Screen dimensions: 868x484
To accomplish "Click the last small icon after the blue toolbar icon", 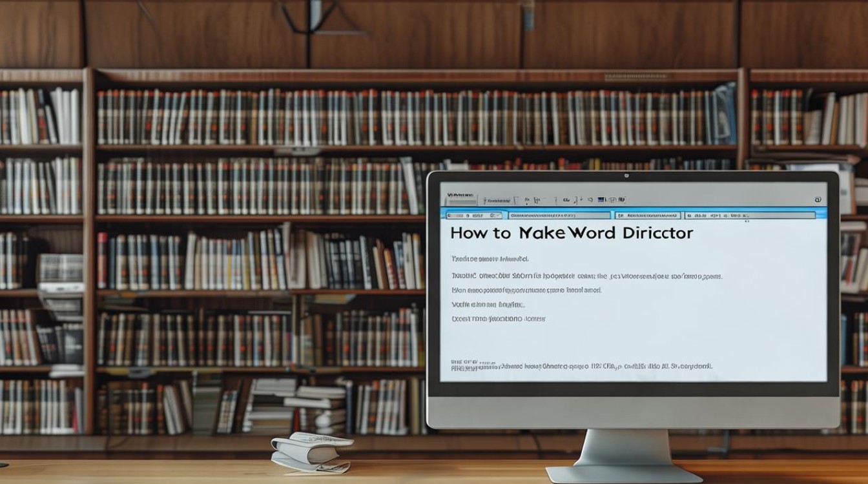I will tap(622, 200).
